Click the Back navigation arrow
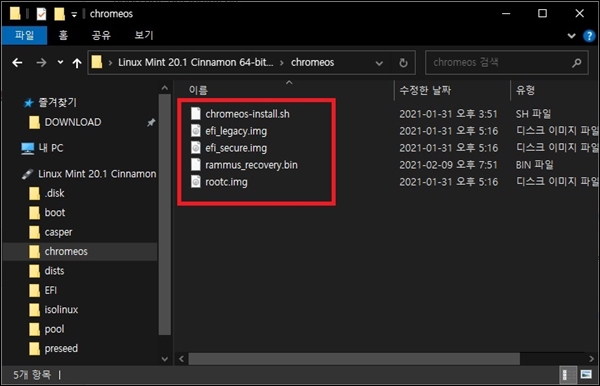 click(x=17, y=63)
